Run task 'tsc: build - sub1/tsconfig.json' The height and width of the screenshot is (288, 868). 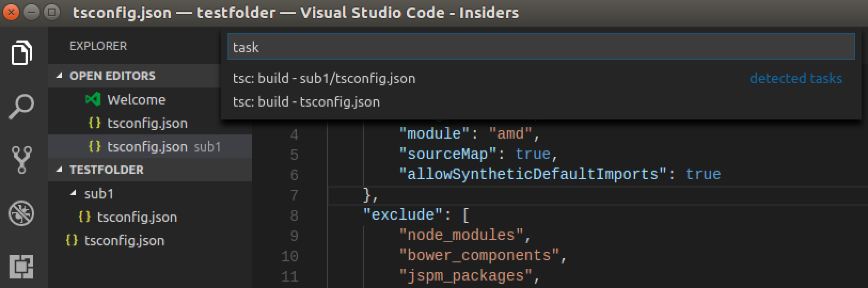541,78
